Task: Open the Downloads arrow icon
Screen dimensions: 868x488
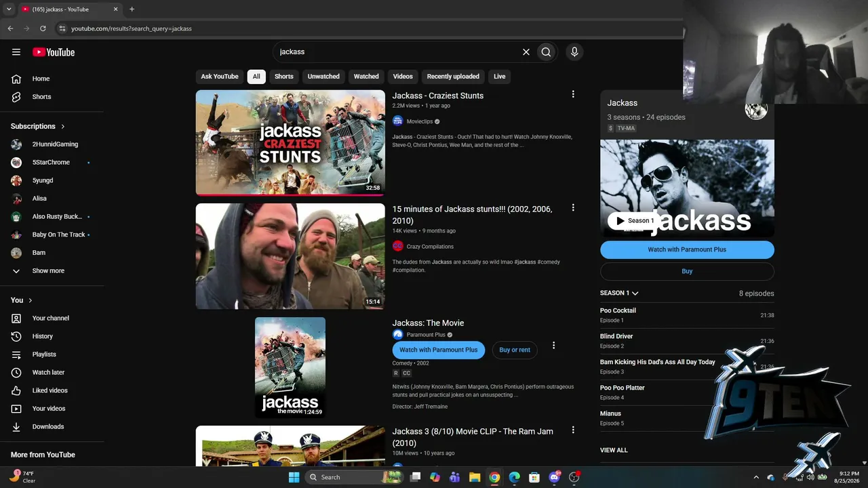Action: (16, 427)
